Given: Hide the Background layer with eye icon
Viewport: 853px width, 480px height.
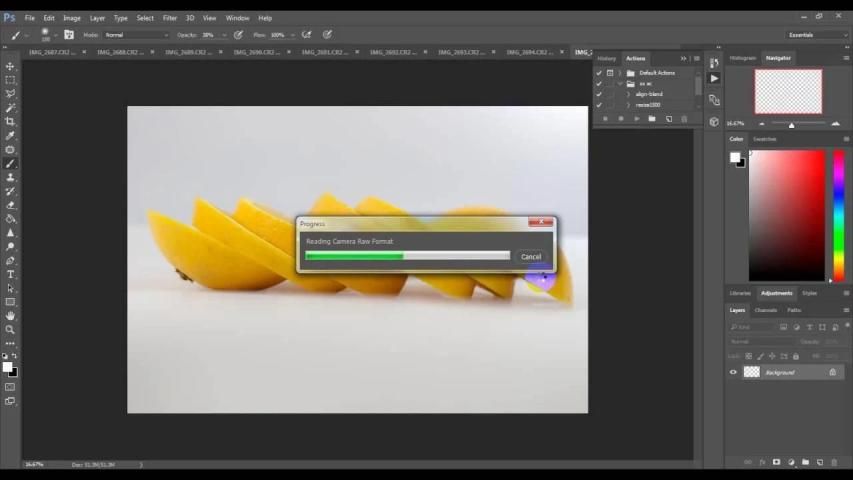Looking at the screenshot, I should (x=733, y=372).
